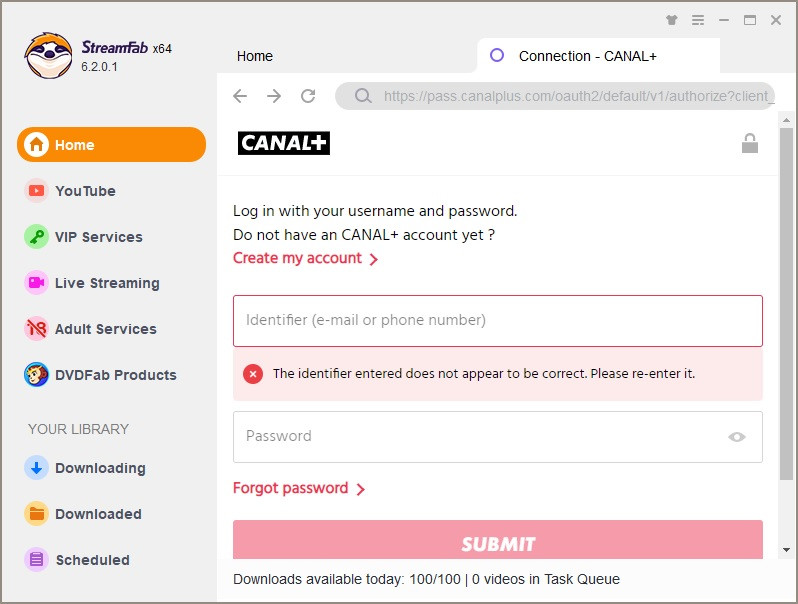This screenshot has height=604, width=798.
Task: Click the browser back arrow
Action: (240, 96)
